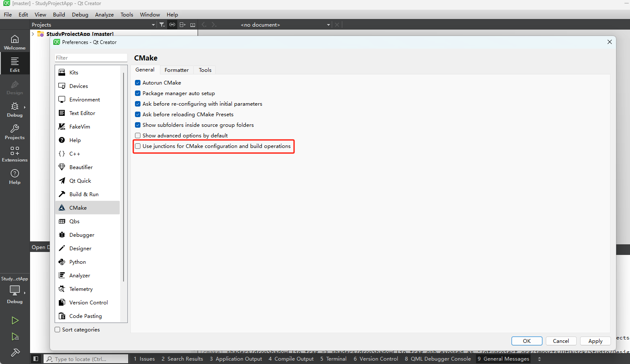630x364 pixels.
Task: Click the category list scrollbar
Action: coord(124,178)
